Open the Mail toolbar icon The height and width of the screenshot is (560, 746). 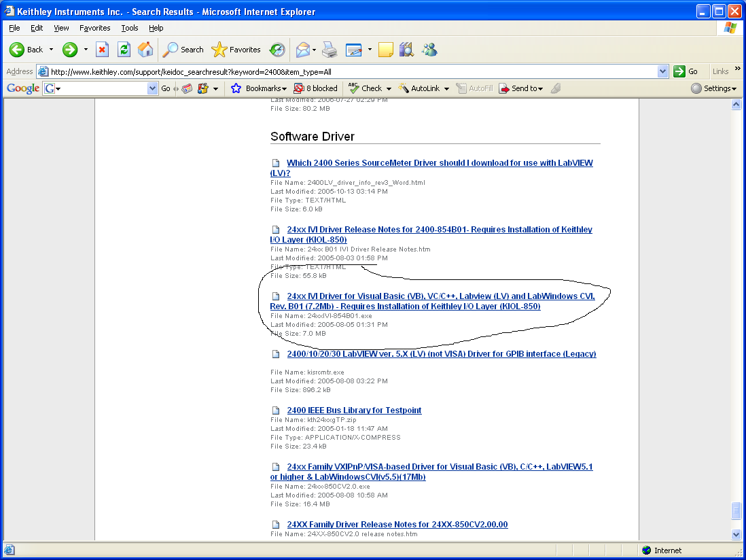[x=303, y=50]
